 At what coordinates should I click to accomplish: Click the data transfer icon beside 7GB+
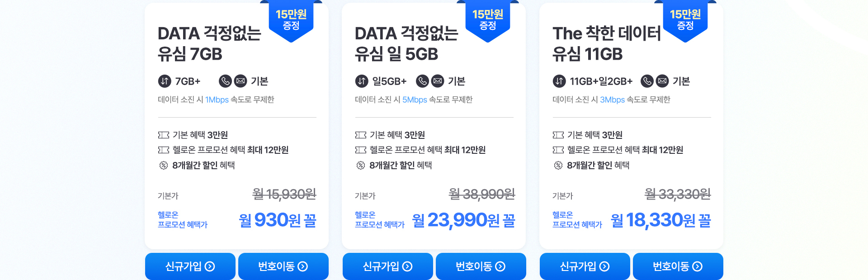165,81
